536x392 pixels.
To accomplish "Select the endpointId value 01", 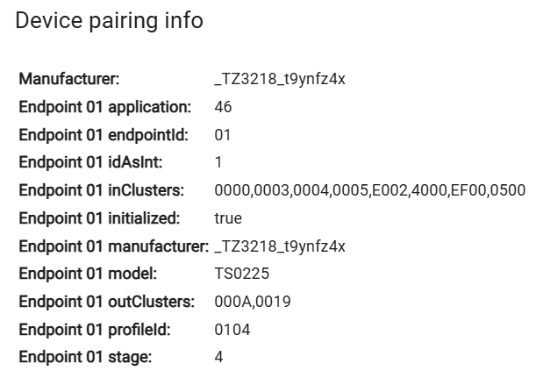I will (x=222, y=135).
